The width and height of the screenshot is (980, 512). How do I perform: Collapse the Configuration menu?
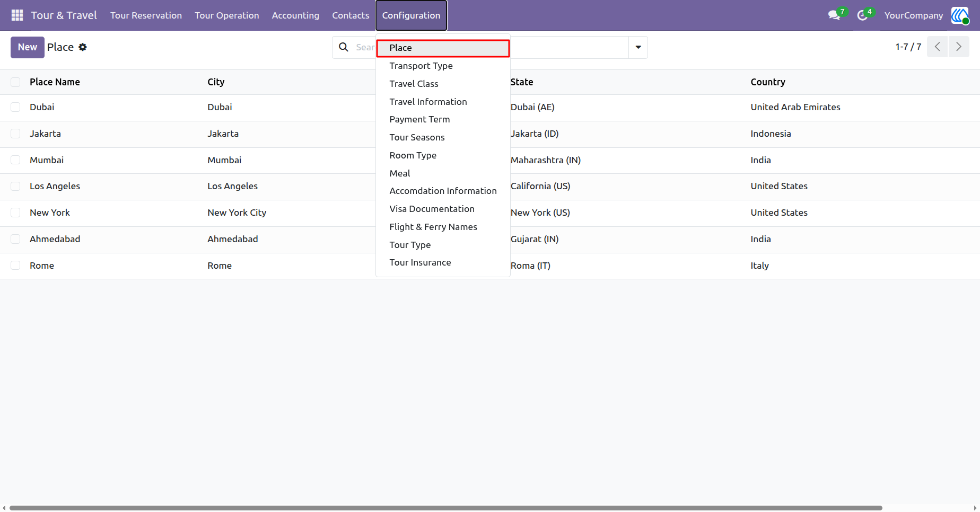pos(411,15)
